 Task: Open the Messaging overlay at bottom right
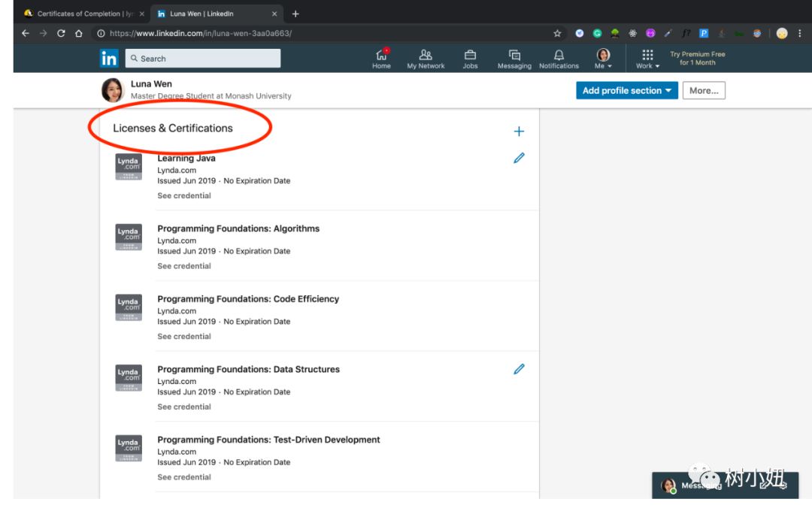(x=725, y=485)
